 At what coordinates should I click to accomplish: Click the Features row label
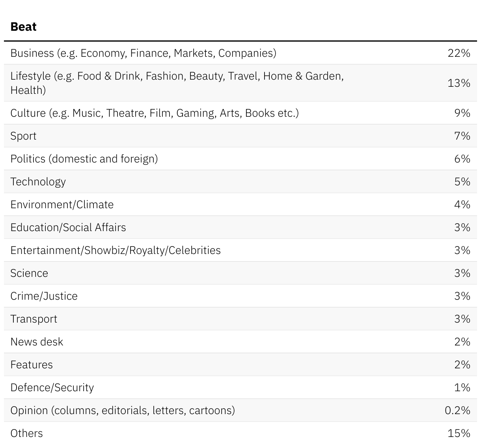(32, 365)
